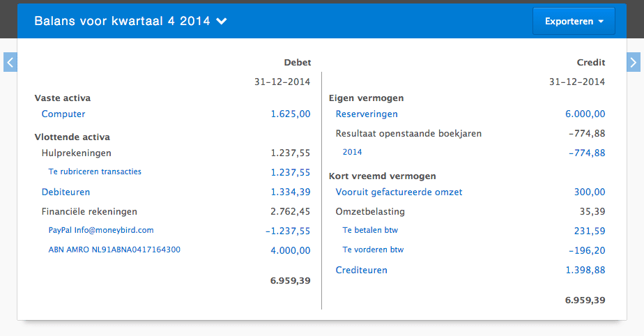The height and width of the screenshot is (336, 644).
Task: Open the Debiteuren account link
Action: pos(66,192)
